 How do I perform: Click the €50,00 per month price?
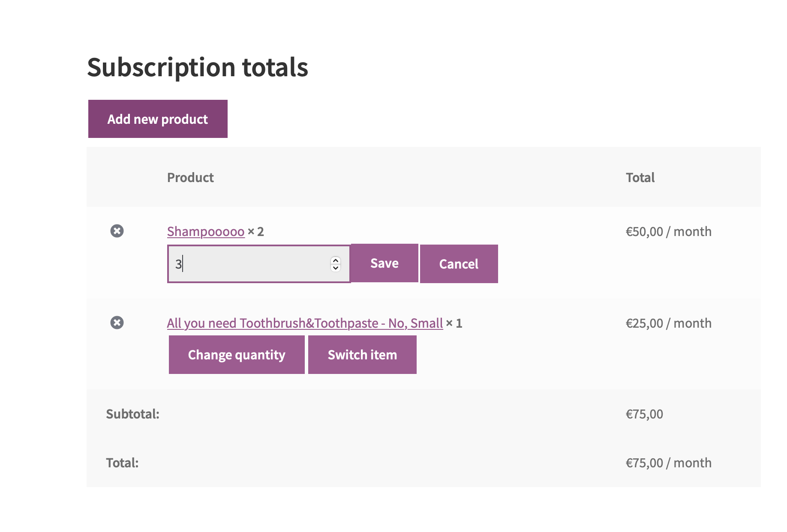(x=668, y=231)
